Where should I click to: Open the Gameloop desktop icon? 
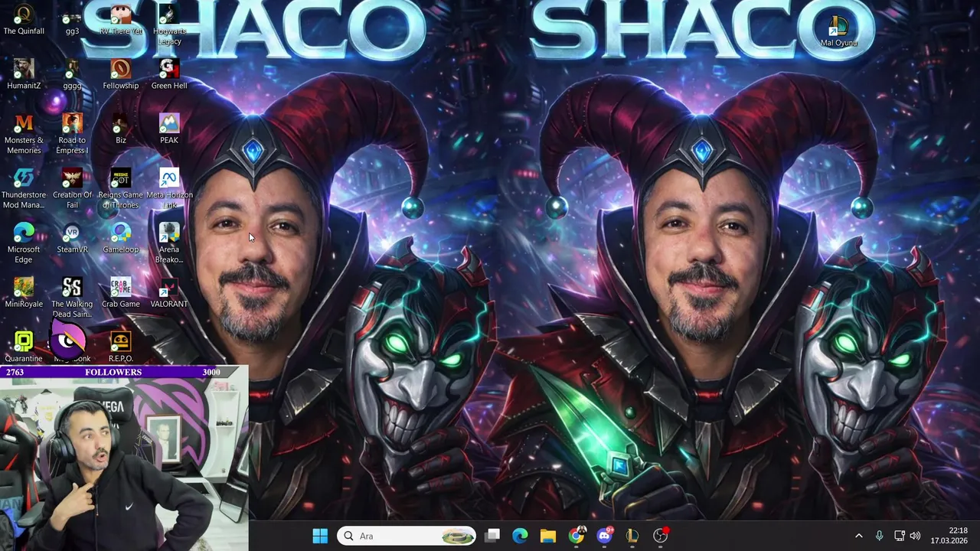(121, 238)
